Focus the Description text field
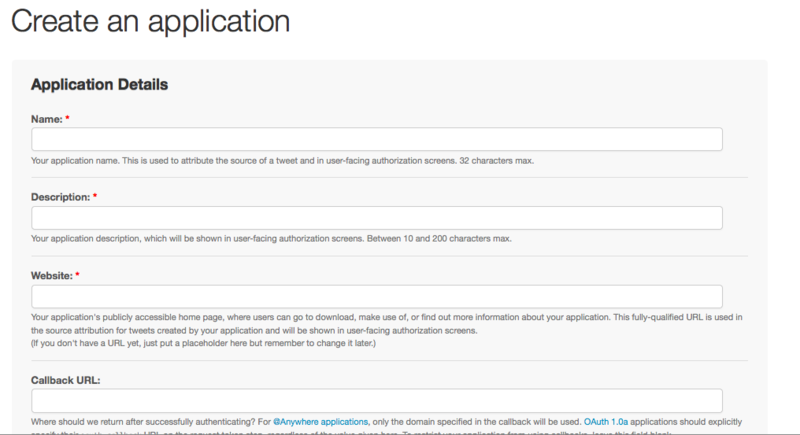 coord(377,218)
